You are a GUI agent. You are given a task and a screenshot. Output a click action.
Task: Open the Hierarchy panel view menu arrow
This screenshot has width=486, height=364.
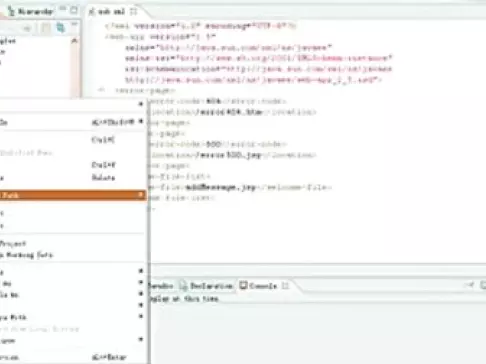click(x=74, y=24)
